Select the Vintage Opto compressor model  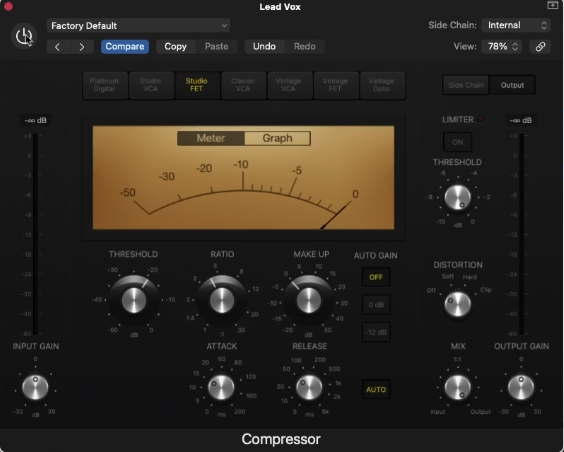pyautogui.click(x=381, y=85)
